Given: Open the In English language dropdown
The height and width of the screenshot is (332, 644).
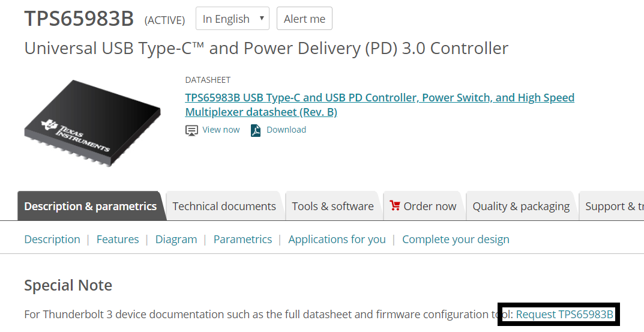Looking at the screenshot, I should (232, 19).
